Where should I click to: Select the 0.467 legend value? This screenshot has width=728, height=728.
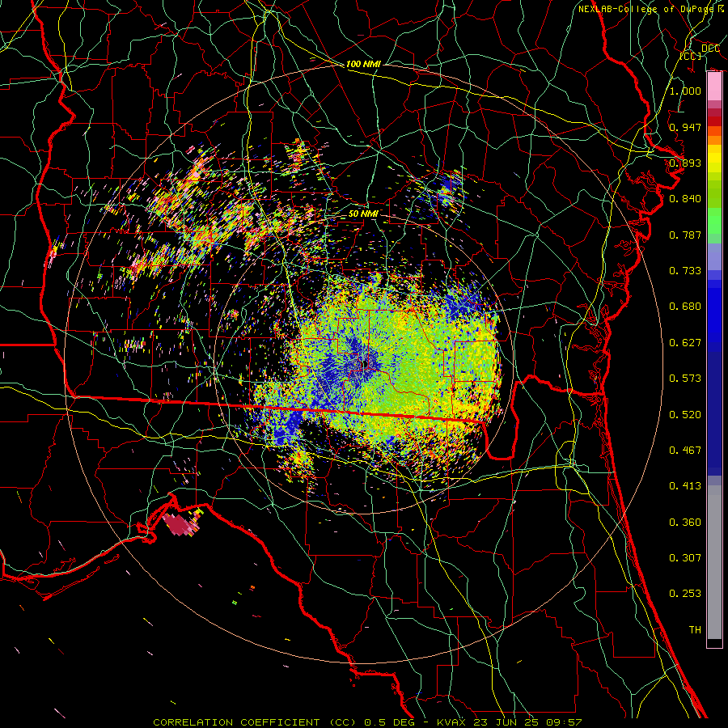[x=685, y=451]
